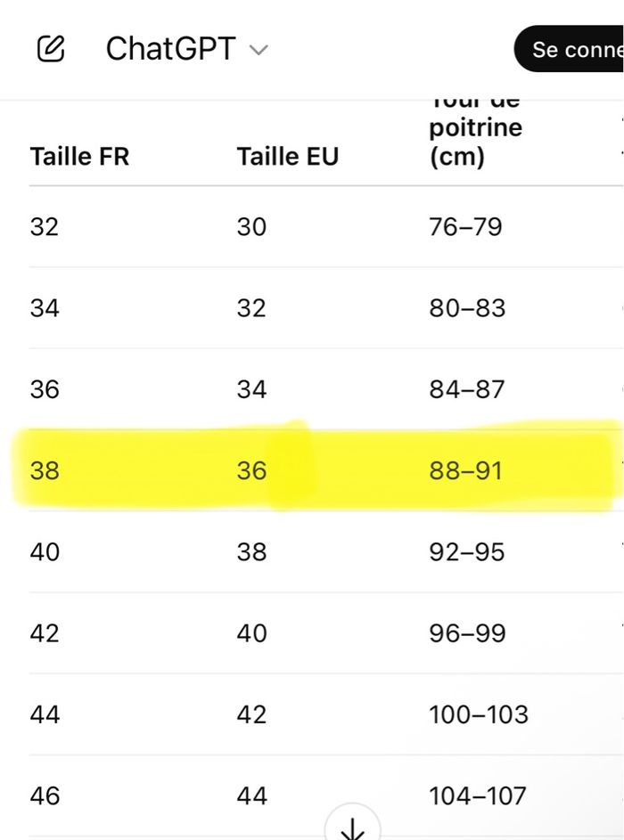
Task: Select the FR size 42 cell
Action: (x=45, y=633)
